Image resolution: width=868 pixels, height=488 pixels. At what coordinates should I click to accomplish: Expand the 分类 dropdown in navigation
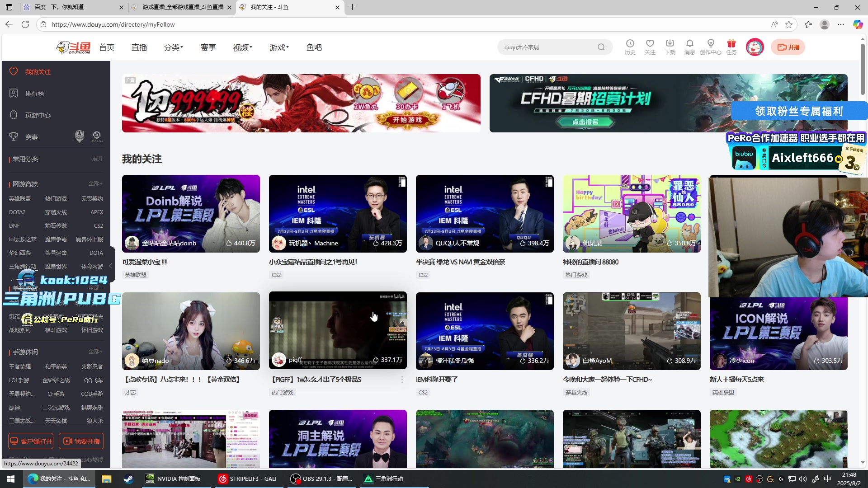(x=174, y=47)
